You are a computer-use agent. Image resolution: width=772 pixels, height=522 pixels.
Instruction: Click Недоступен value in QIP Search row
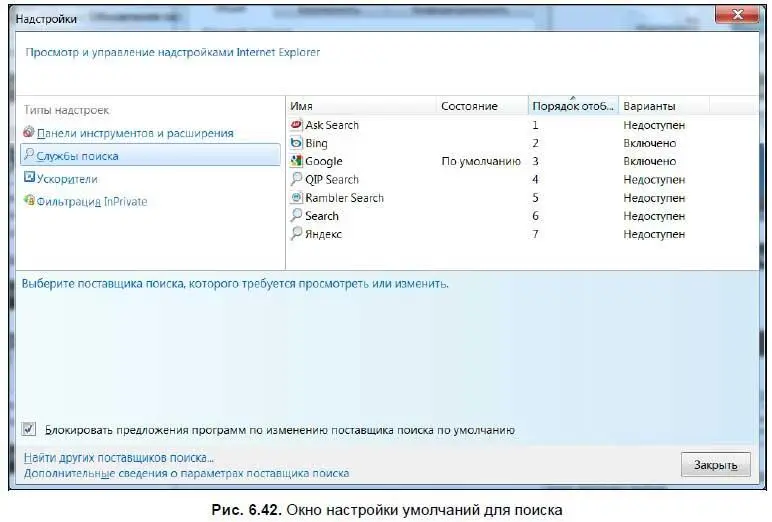(x=654, y=180)
